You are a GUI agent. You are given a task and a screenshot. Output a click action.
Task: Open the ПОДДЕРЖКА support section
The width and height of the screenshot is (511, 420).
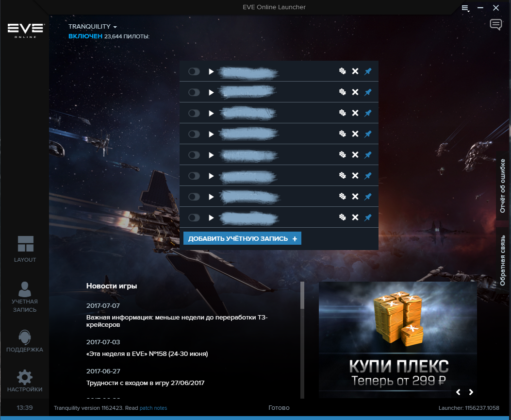coord(25,341)
